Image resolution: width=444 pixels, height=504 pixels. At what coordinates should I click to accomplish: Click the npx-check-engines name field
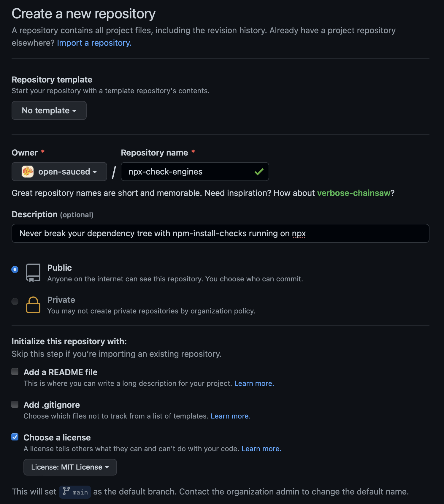[195, 172]
